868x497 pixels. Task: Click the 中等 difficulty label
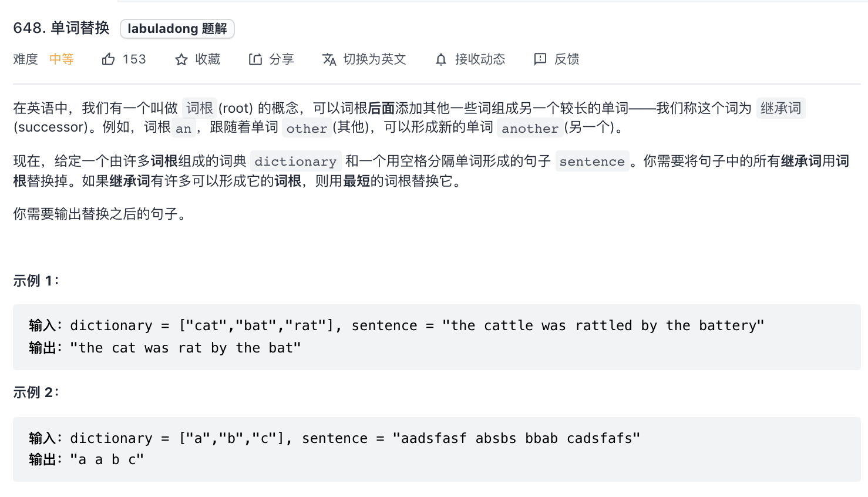coord(62,59)
